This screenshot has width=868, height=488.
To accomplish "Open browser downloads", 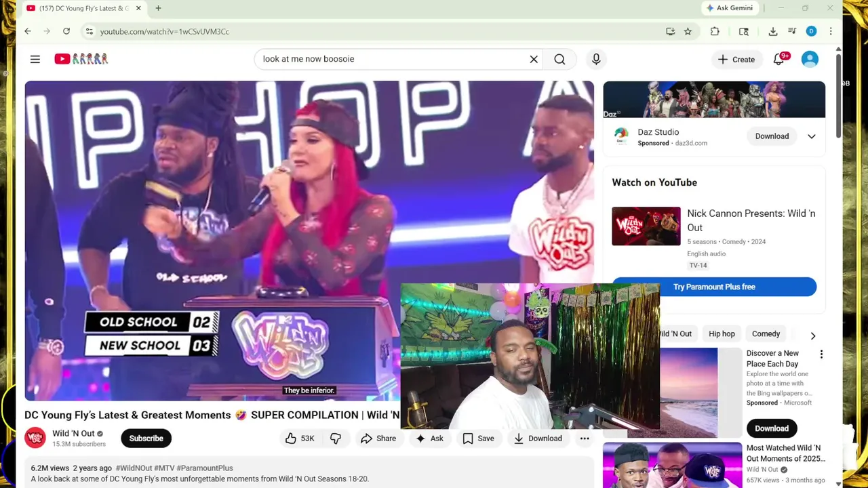I will click(772, 31).
